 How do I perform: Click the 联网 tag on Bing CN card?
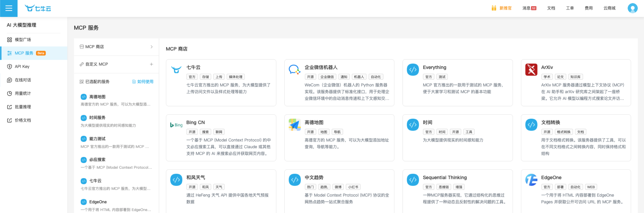click(219, 132)
